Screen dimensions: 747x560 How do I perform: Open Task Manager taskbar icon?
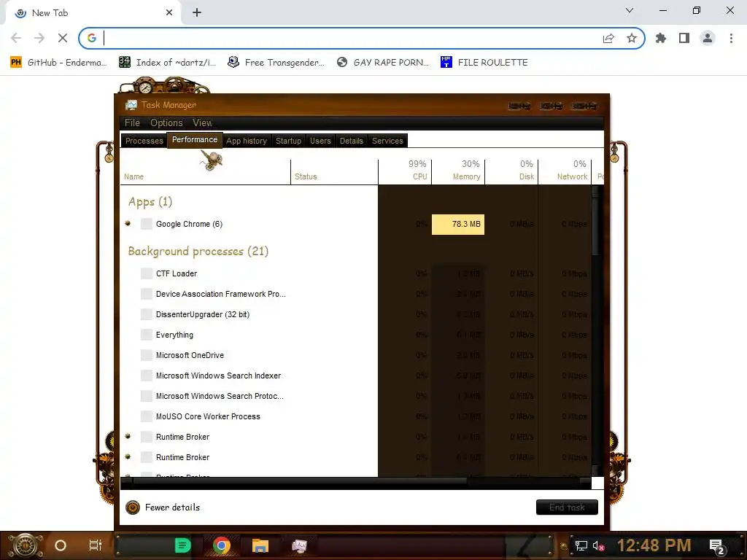tap(299, 545)
